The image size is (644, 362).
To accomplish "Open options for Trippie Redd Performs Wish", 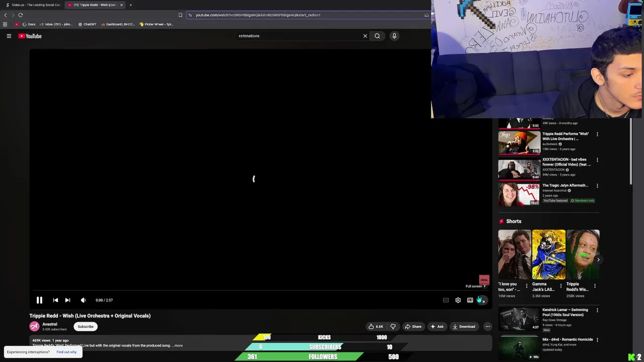I will pos(597,134).
